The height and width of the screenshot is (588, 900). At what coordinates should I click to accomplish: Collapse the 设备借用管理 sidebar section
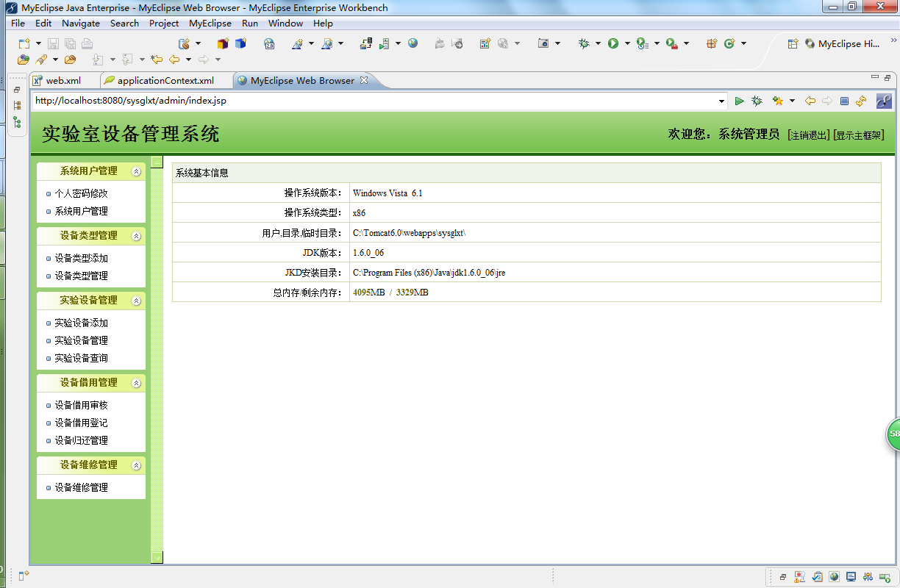[x=136, y=383]
